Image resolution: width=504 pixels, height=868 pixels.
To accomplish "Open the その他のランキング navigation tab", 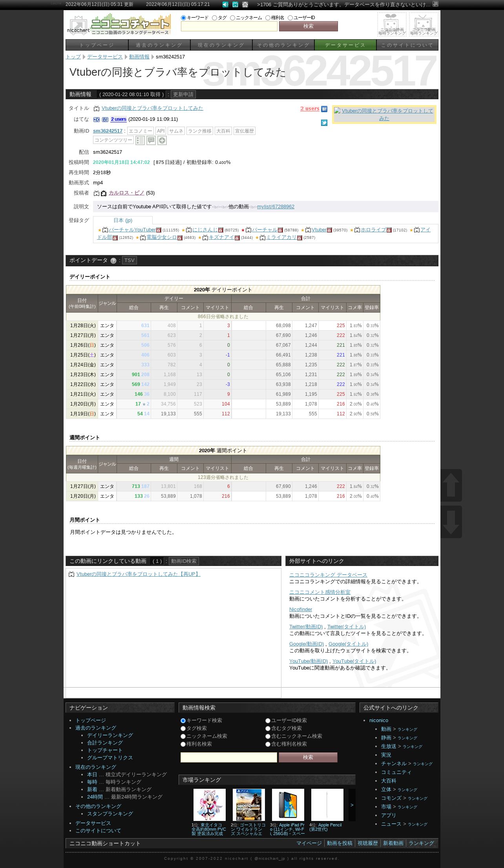I will 283,45.
